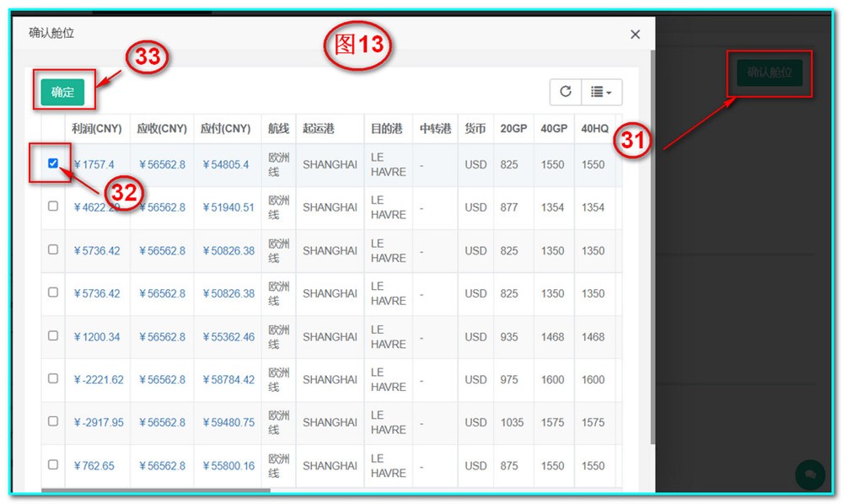843x504 pixels.
Task: Close the 确认舱位 dialog
Action: tap(635, 35)
